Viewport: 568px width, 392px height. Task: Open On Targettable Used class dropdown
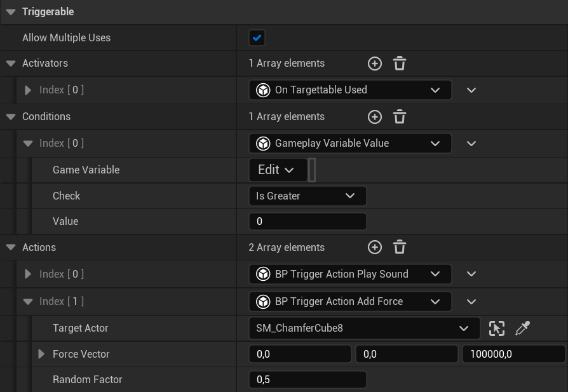point(350,90)
